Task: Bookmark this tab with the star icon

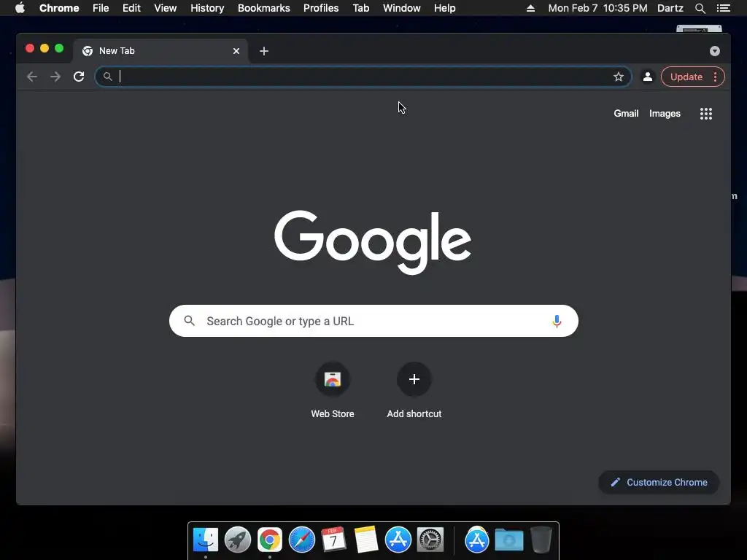Action: click(619, 77)
